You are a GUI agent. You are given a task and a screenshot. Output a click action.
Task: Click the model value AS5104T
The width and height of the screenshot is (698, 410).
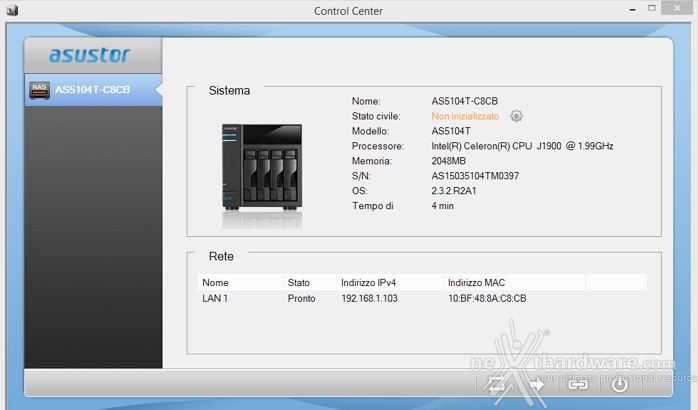[x=450, y=131]
